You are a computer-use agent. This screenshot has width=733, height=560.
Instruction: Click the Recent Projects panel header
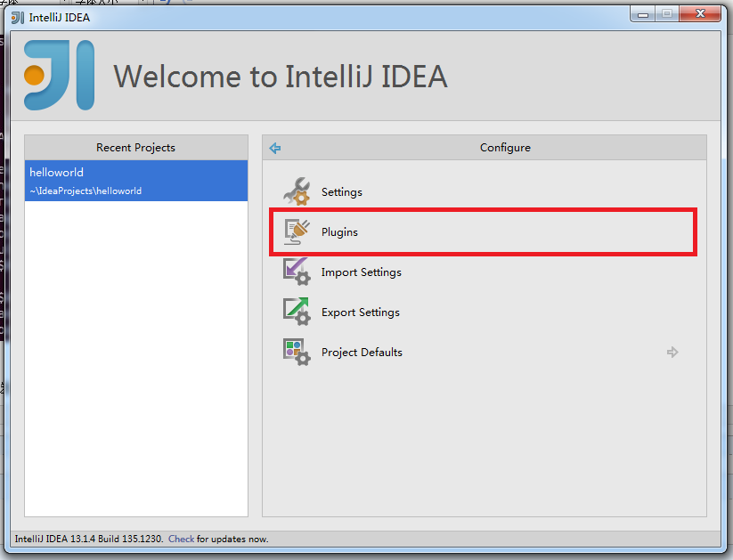(x=135, y=148)
